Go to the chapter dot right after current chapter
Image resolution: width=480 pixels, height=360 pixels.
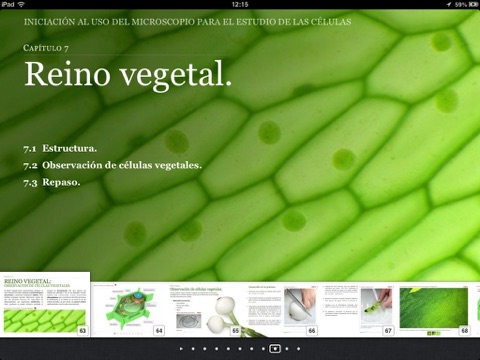[x=287, y=349]
